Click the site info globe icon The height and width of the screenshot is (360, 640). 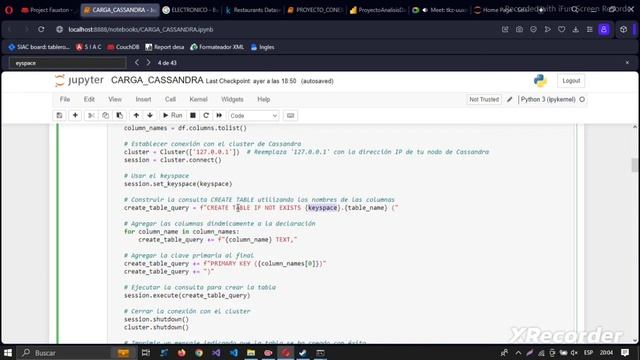(x=60, y=29)
